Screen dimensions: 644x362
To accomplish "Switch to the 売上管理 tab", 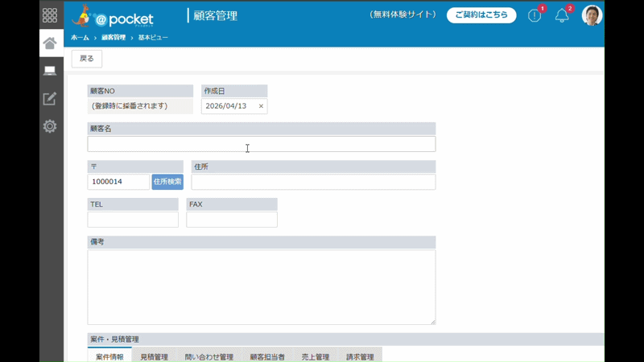I will click(316, 356).
